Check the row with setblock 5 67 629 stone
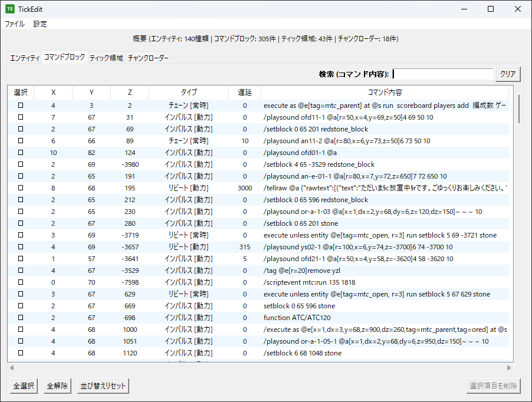Image resolution: width=532 pixels, height=402 pixels. click(21, 294)
